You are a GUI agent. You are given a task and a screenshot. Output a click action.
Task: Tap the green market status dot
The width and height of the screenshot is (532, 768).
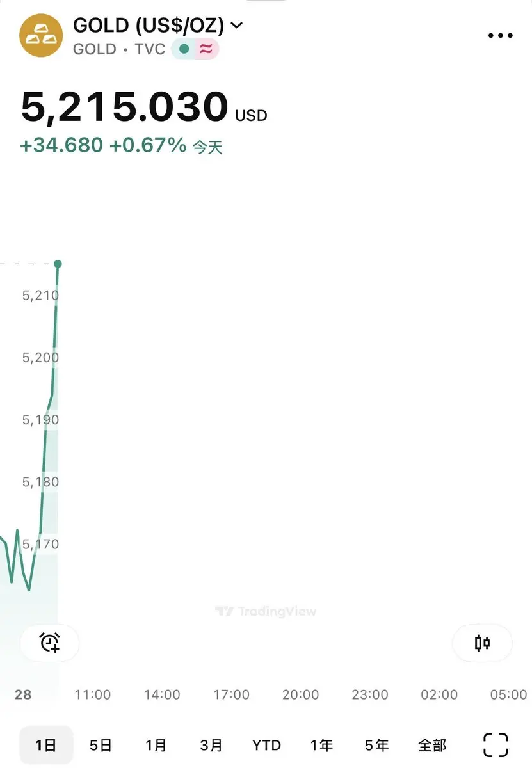(184, 49)
